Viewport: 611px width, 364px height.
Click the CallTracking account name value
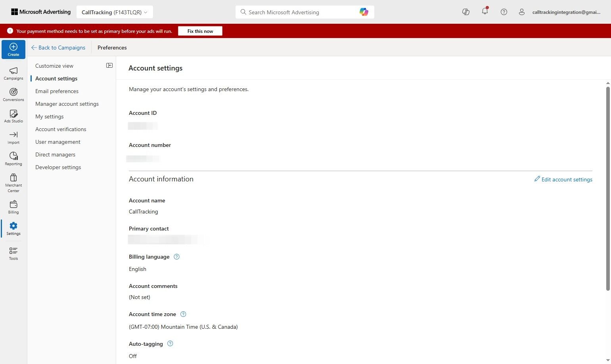pos(144,212)
